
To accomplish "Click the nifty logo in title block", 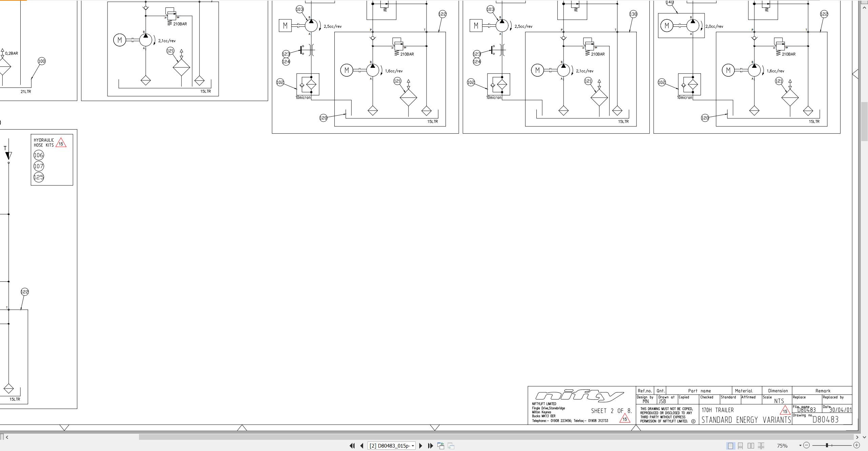I will click(579, 396).
